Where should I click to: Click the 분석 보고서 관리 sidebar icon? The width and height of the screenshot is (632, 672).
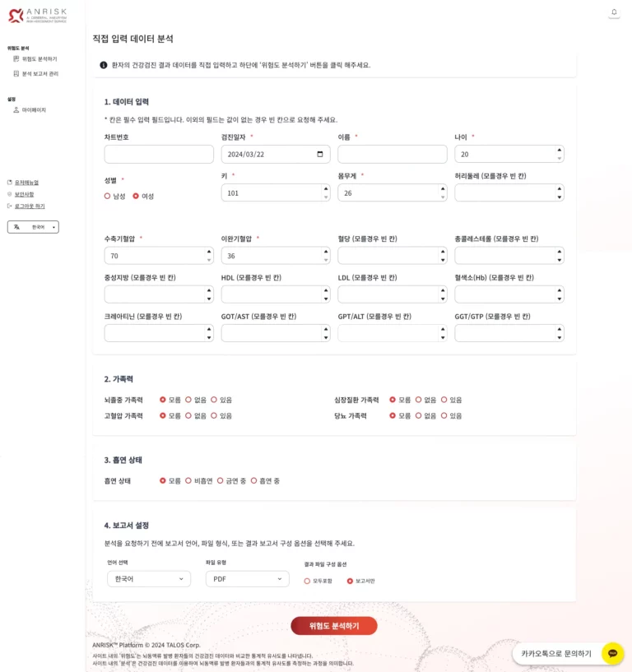tap(16, 74)
